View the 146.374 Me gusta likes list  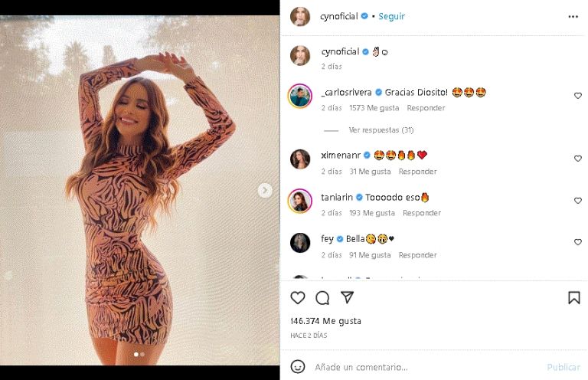[x=326, y=321]
